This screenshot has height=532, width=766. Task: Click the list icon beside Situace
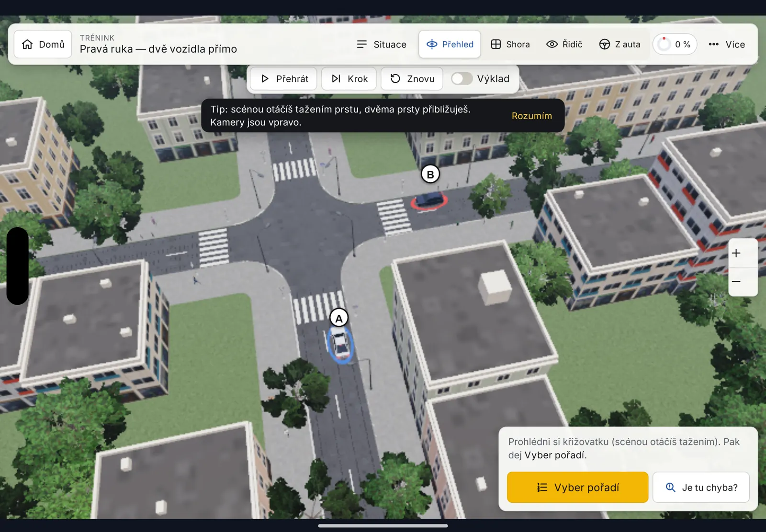click(x=362, y=44)
